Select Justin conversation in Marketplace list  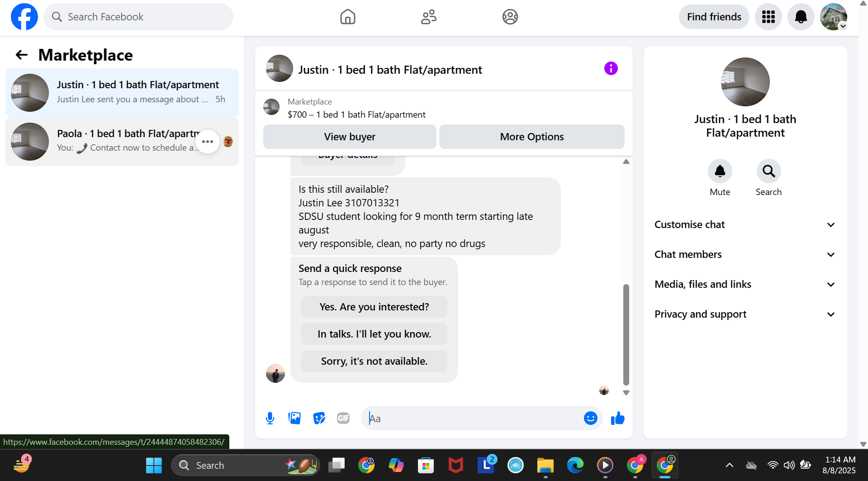click(122, 93)
